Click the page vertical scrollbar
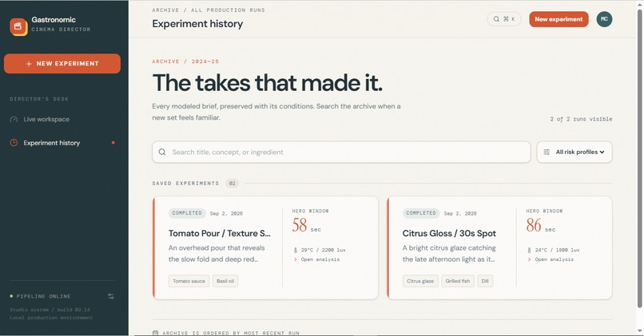 (639, 158)
